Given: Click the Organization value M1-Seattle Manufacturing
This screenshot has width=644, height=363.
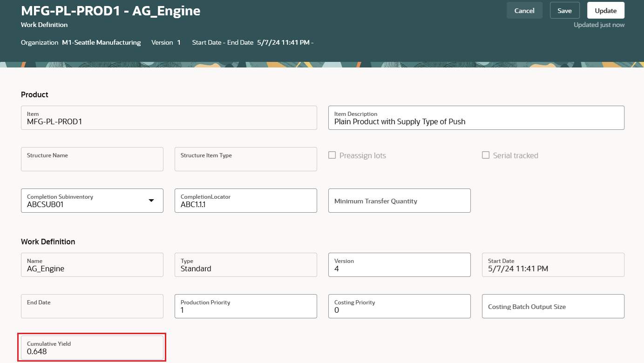Looking at the screenshot, I should click(102, 42).
